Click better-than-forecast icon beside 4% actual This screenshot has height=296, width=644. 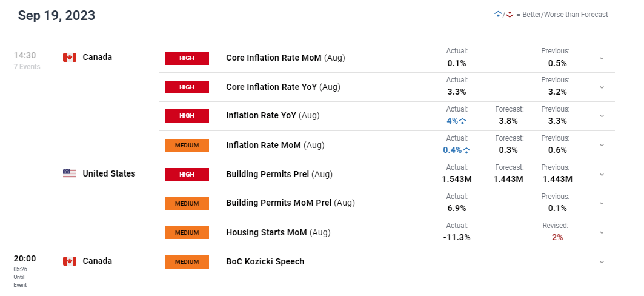click(463, 121)
